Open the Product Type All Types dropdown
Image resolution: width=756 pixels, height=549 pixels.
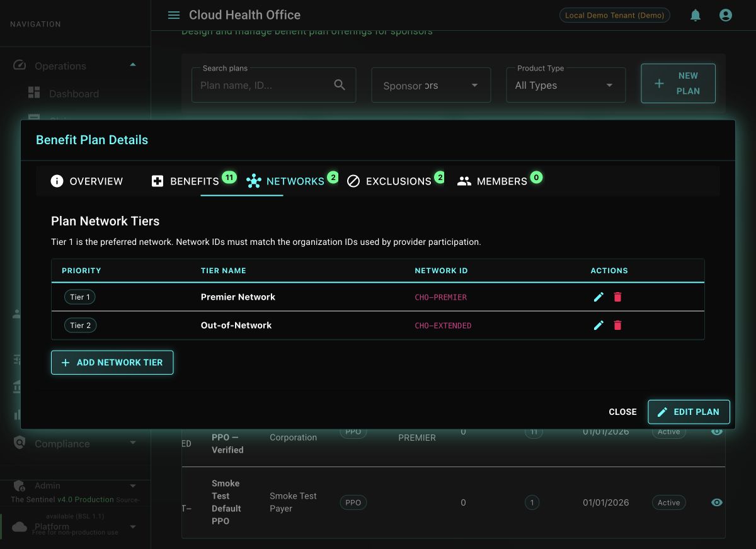coord(566,85)
